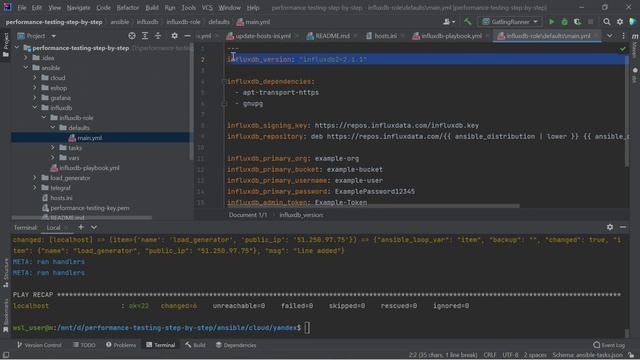
Task: Open the Refactor menu
Action: pos(128,8)
